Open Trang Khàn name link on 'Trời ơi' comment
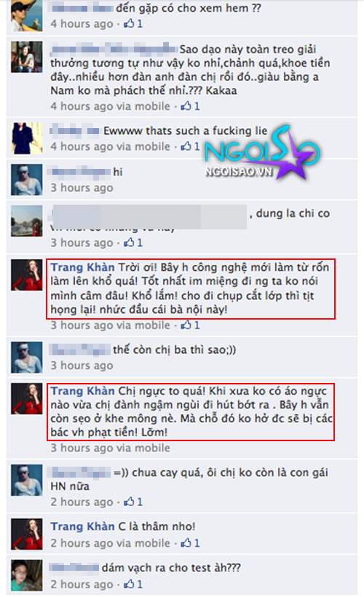Image resolution: width=364 pixels, height=597 pixels. [x=82, y=267]
